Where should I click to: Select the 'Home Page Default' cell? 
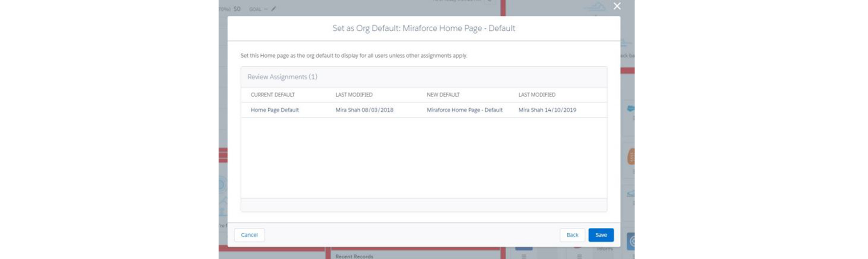275,110
